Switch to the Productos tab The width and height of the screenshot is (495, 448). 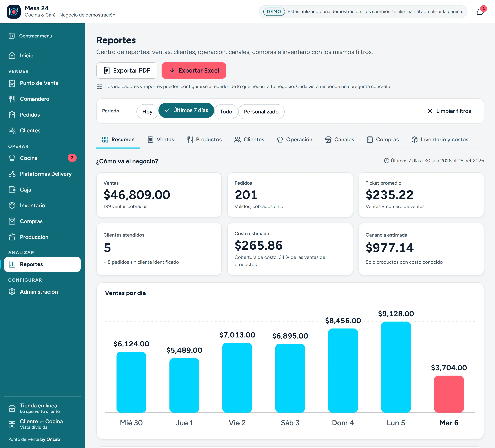[x=204, y=140]
